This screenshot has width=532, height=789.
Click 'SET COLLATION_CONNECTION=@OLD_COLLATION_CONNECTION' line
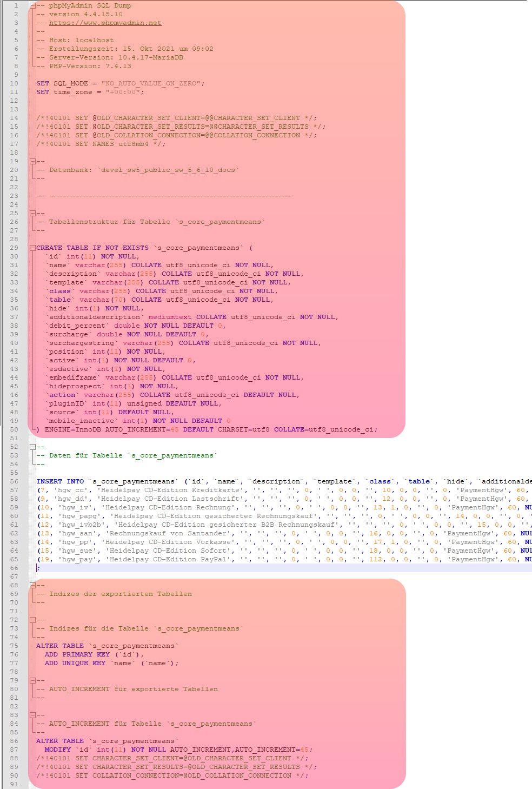(x=172, y=775)
